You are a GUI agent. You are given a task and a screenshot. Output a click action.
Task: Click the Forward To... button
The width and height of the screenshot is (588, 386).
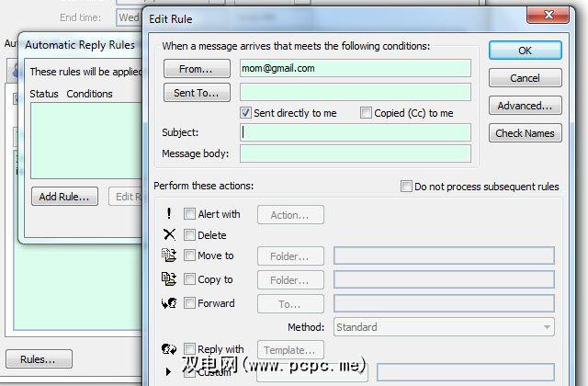290,304
